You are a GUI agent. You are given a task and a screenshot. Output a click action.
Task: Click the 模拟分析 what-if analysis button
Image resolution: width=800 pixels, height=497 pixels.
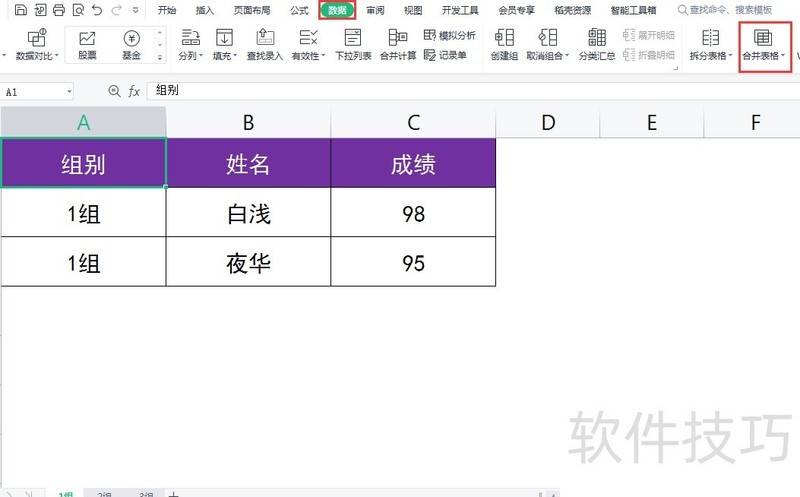tap(450, 35)
